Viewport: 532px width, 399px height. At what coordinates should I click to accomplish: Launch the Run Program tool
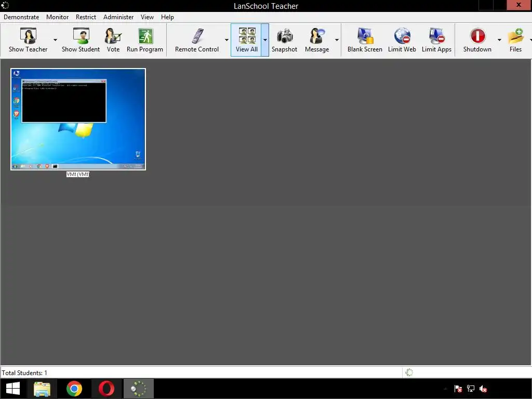(x=145, y=40)
